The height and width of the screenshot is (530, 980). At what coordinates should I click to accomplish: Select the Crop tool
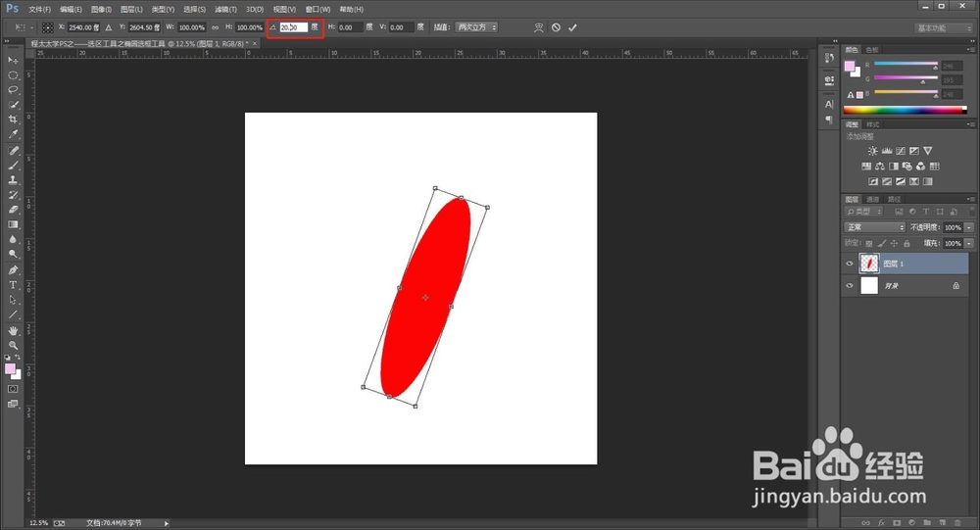(13, 120)
